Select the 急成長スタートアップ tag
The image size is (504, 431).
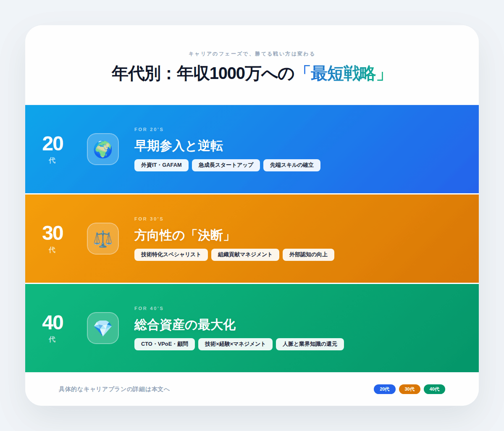(x=226, y=165)
